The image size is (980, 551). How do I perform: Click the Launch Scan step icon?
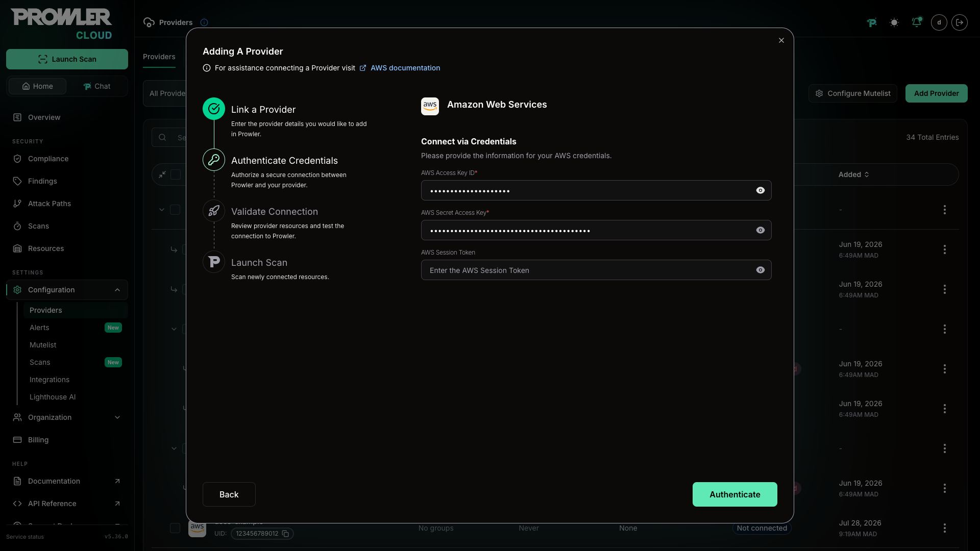tap(214, 262)
